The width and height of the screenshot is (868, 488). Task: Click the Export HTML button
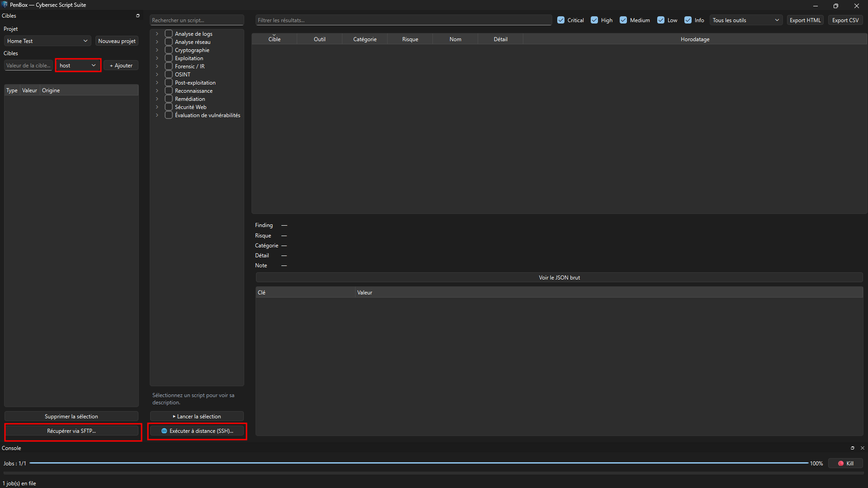805,20
